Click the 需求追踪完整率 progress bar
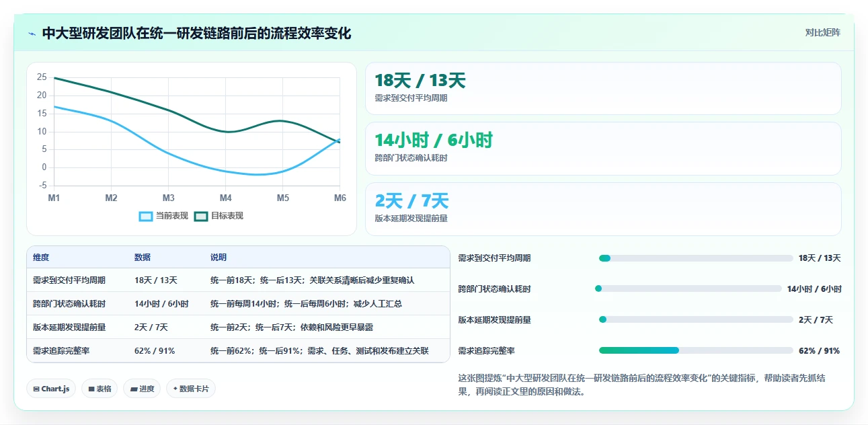This screenshot has width=868, height=425. pyautogui.click(x=696, y=350)
